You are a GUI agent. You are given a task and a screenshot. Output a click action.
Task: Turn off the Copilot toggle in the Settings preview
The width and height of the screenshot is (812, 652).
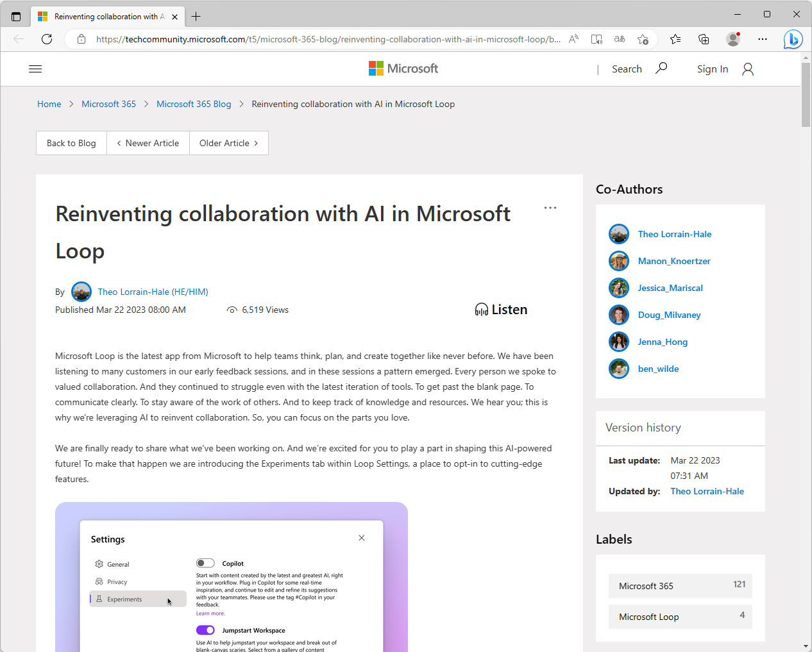point(205,563)
